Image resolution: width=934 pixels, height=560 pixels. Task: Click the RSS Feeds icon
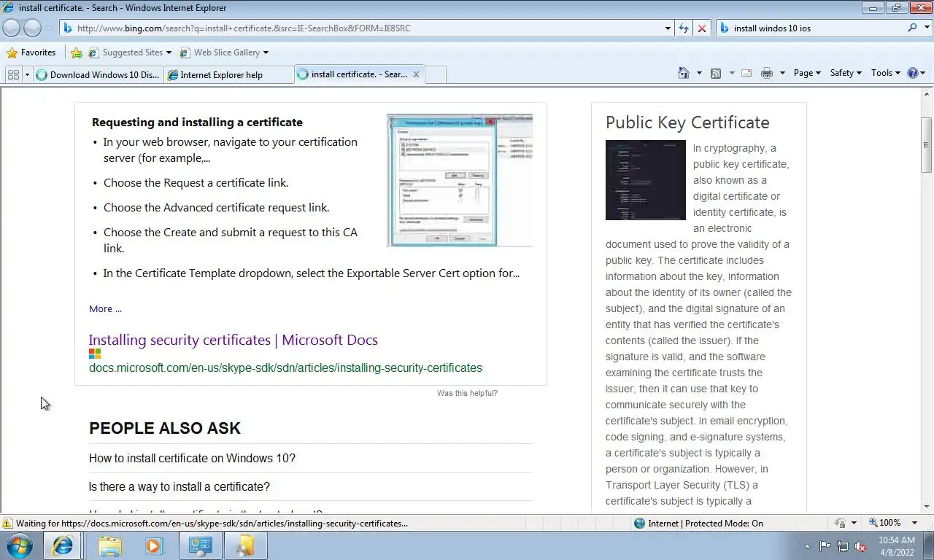coord(716,73)
